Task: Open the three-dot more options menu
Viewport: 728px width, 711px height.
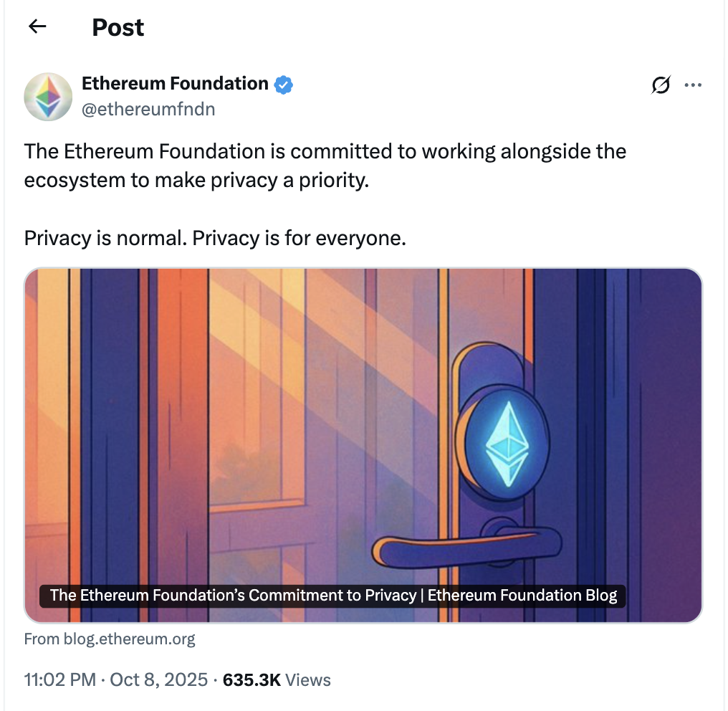Action: click(x=693, y=85)
